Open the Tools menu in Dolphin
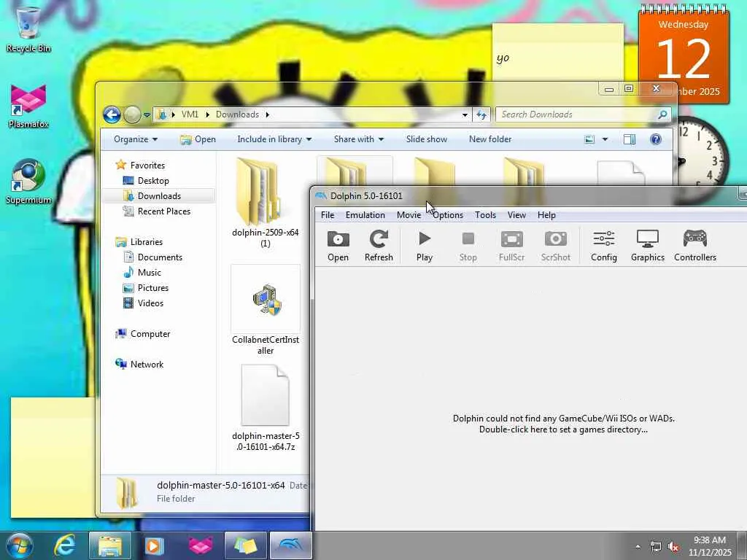This screenshot has height=560, width=747. point(485,215)
